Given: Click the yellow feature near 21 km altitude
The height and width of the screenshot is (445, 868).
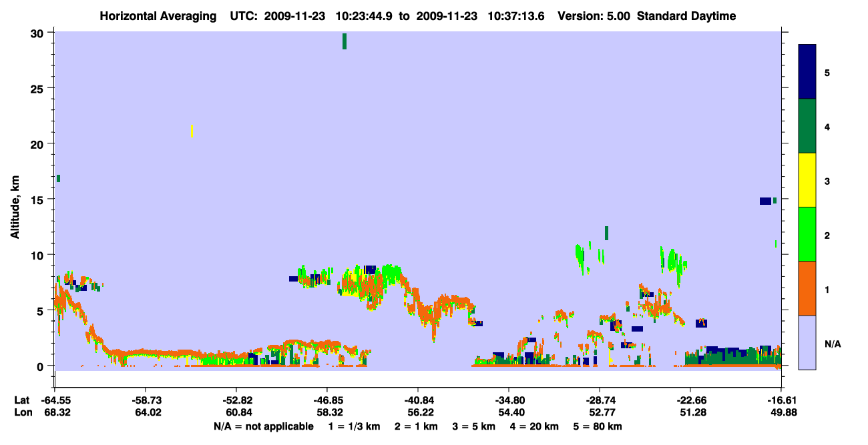Looking at the screenshot, I should click(192, 131).
